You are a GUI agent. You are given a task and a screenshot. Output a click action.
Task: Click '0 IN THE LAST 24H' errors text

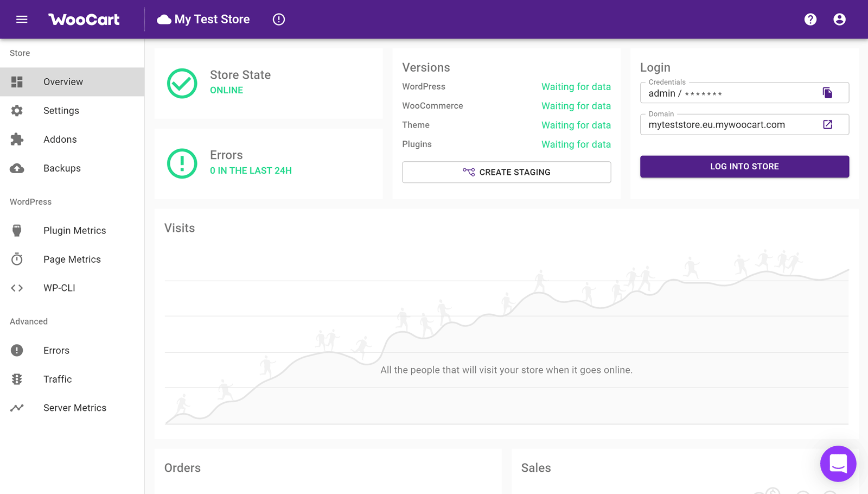251,171
